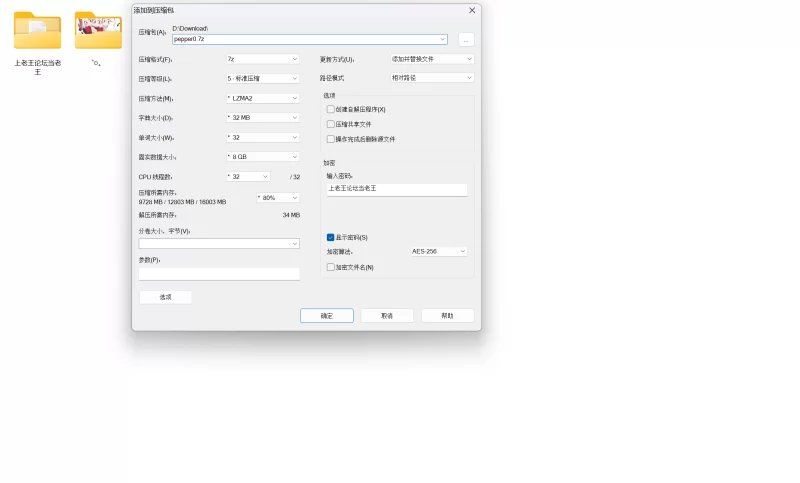The image size is (800, 483).
Task: Check the 压缩共享文件 option
Action: click(x=331, y=124)
